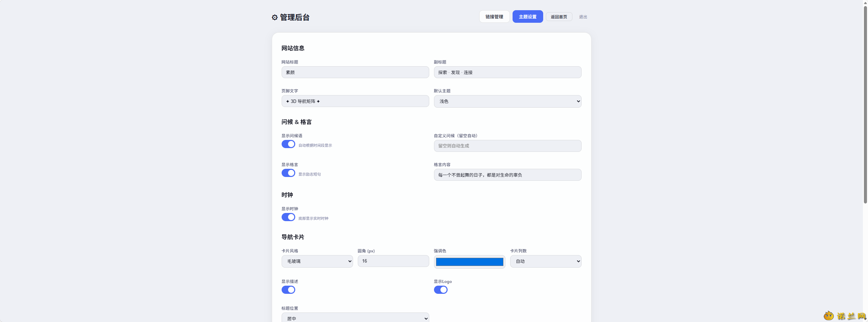Click the 网站标题 input field
Image resolution: width=868 pixels, height=322 pixels.
point(355,72)
